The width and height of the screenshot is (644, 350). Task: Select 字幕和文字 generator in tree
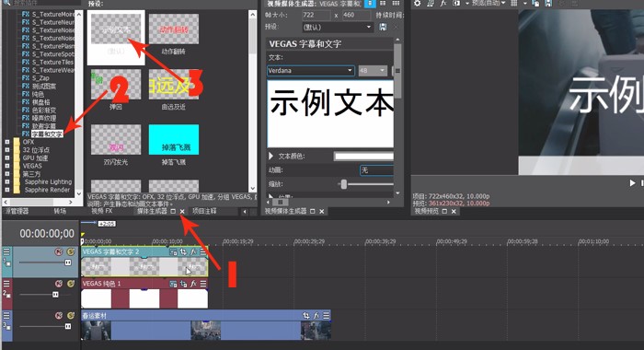(x=47, y=134)
